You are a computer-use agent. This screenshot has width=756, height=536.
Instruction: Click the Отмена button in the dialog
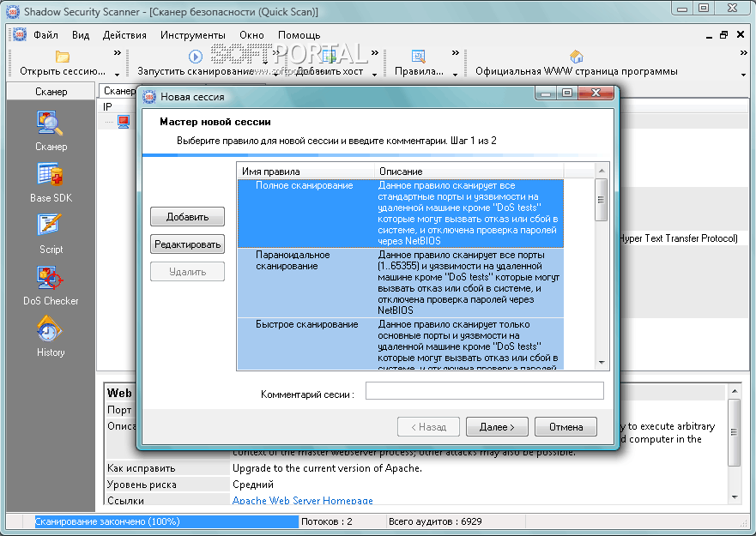[x=566, y=426]
